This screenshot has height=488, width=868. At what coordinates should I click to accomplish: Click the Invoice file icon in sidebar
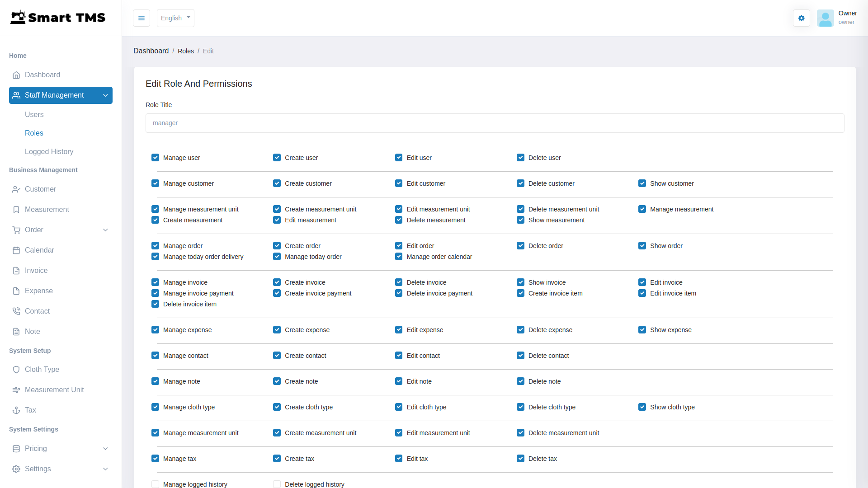(16, 271)
